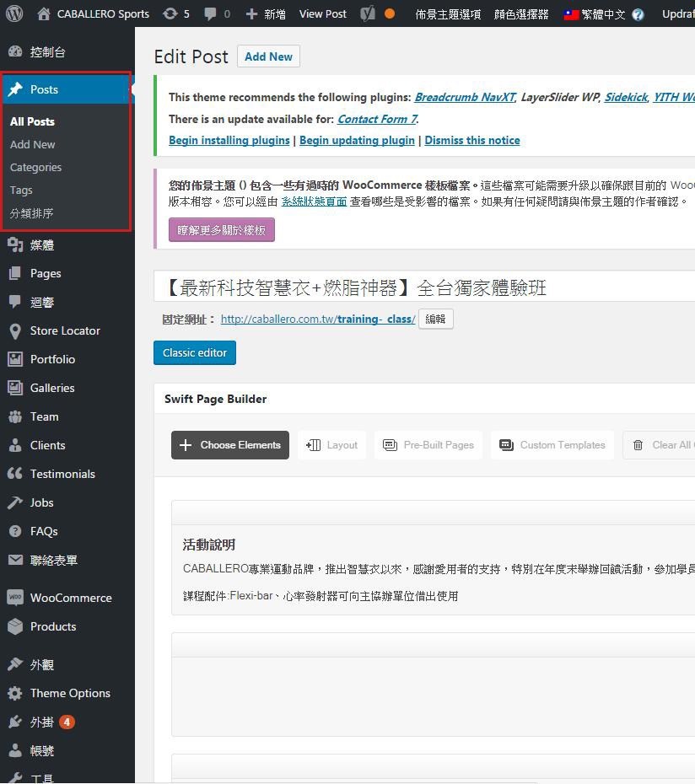
Task: Open 顏色選擇器 in the admin bar
Action: point(521,14)
